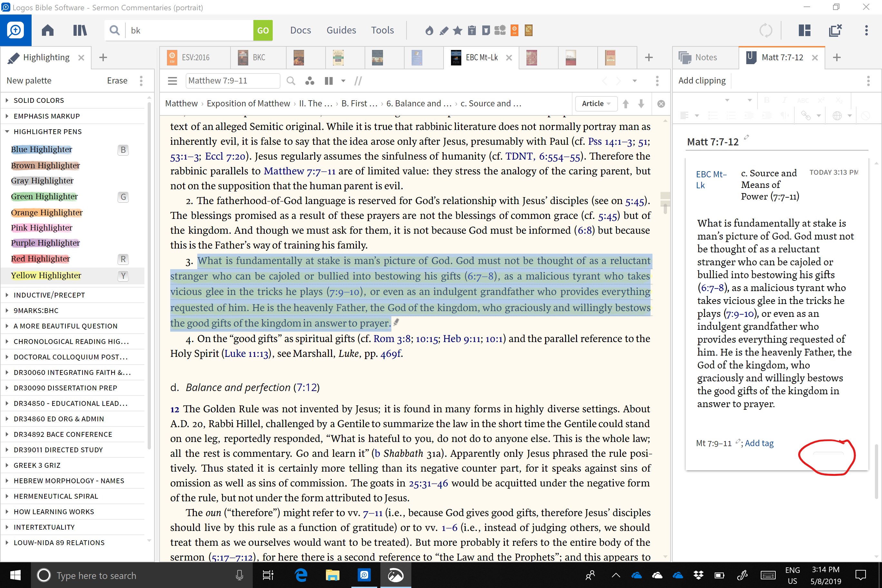Click the visual filters three-dots icon
The width and height of the screenshot is (882, 588).
(x=310, y=81)
